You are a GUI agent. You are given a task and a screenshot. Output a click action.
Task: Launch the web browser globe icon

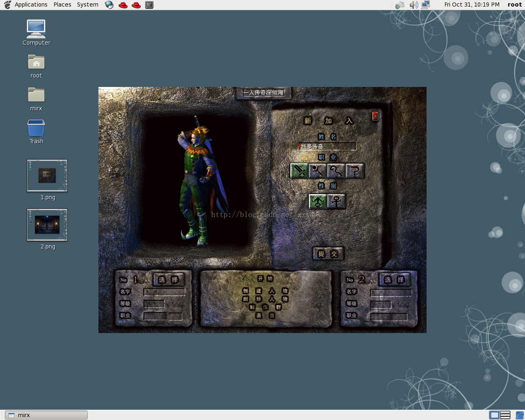[109, 5]
